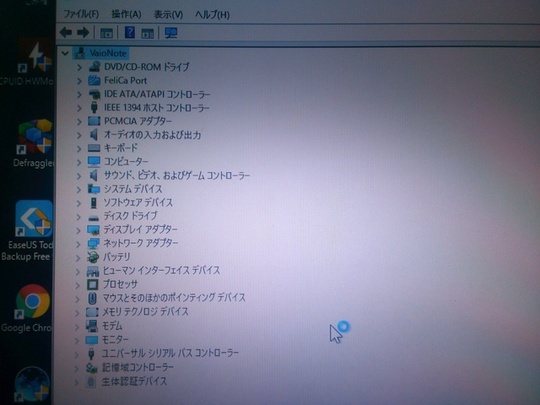Screen dimensions: 540x405
Task: Click the audio input/output speaker icon
Action: pos(93,135)
